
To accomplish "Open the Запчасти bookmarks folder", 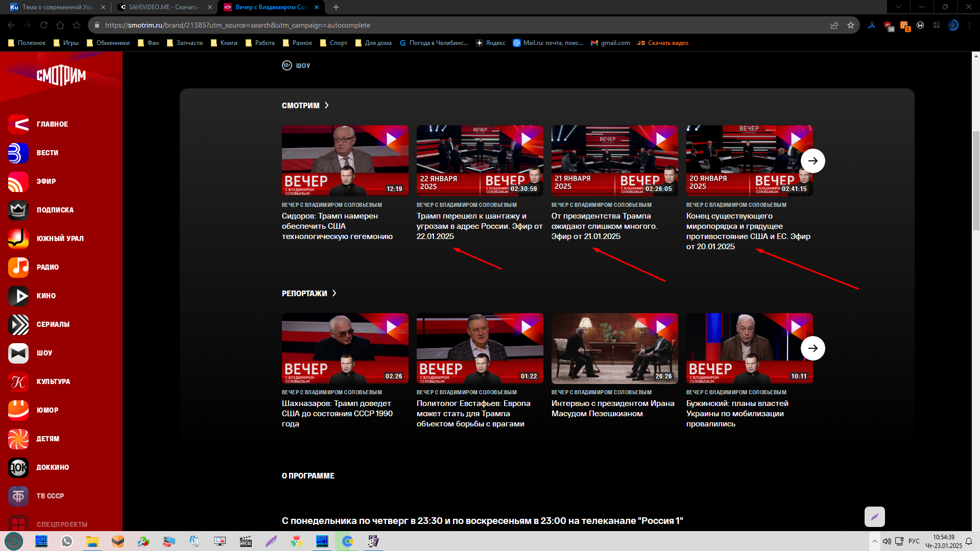I will [x=185, y=43].
